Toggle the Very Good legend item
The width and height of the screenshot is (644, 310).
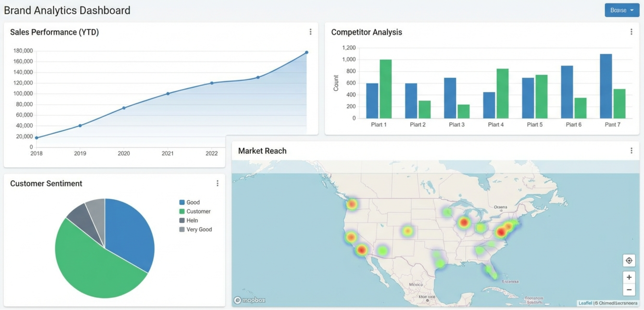point(195,229)
